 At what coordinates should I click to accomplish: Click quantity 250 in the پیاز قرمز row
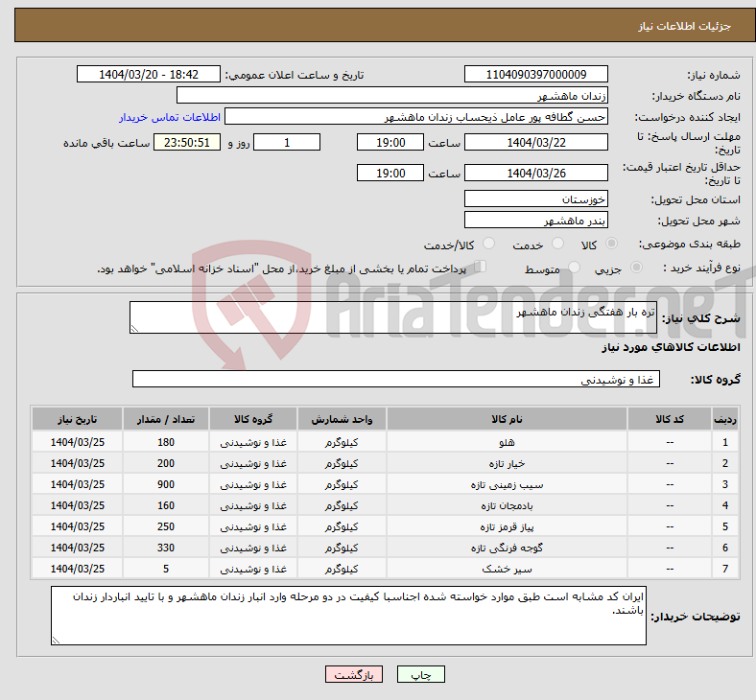click(x=166, y=527)
